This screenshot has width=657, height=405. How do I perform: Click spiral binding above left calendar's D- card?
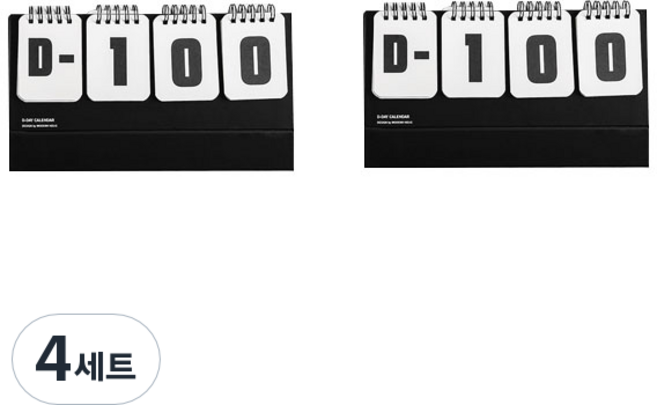(x=50, y=15)
